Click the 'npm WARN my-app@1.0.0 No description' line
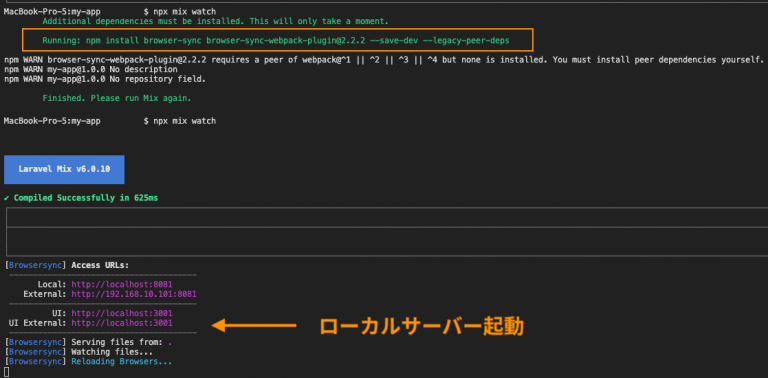This screenshot has height=378, width=768. tap(91, 70)
